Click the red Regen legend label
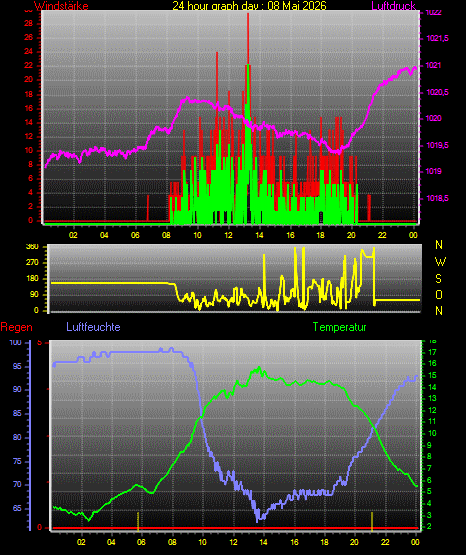Screen dimensions: 466x555 (17, 327)
